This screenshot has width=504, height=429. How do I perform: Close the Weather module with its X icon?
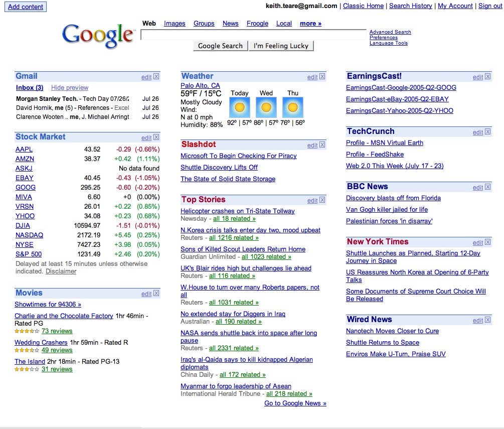pyautogui.click(x=322, y=77)
